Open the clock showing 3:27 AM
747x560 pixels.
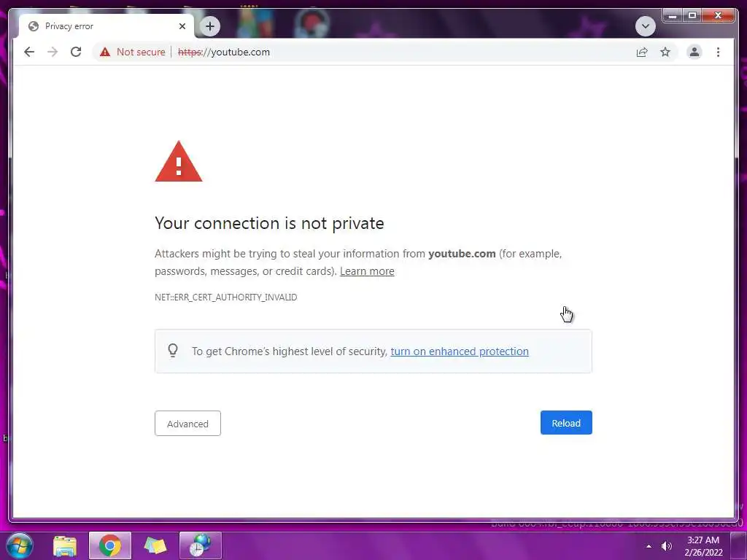tap(703, 546)
